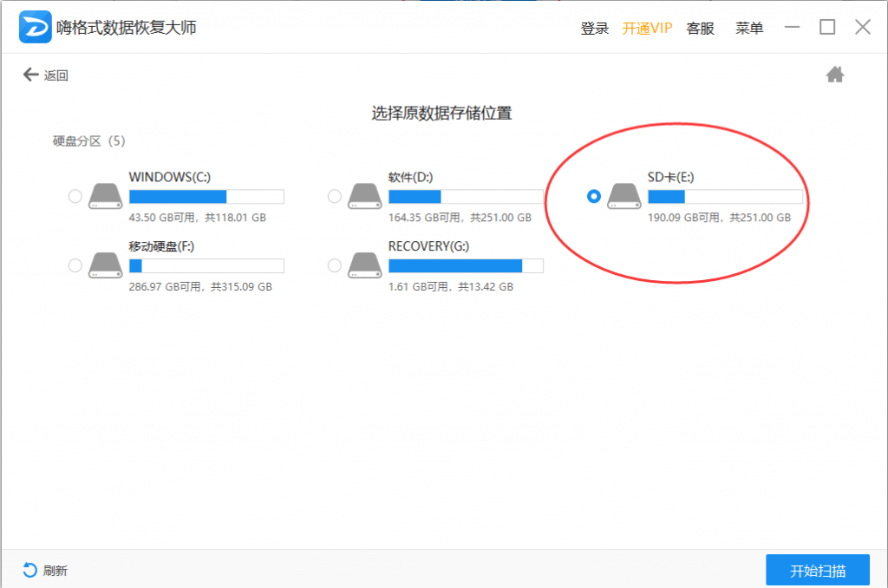
Task: Select the 移动硬盘(F:) radio button
Action: coord(75,265)
